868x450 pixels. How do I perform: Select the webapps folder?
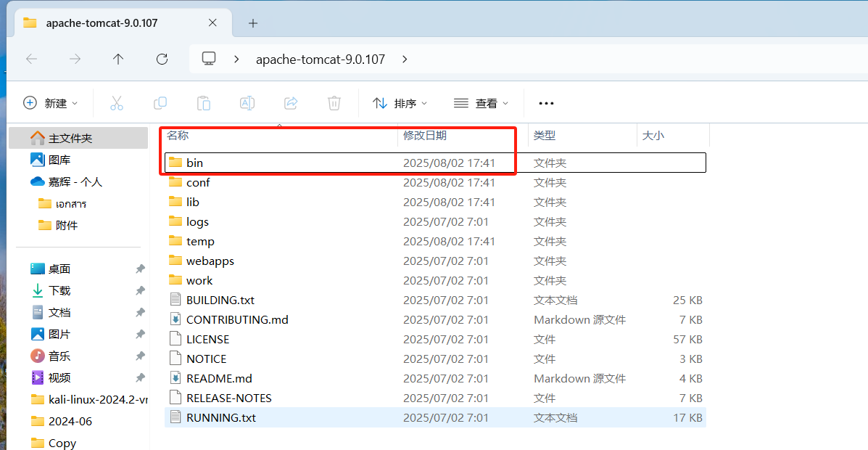pyautogui.click(x=210, y=261)
